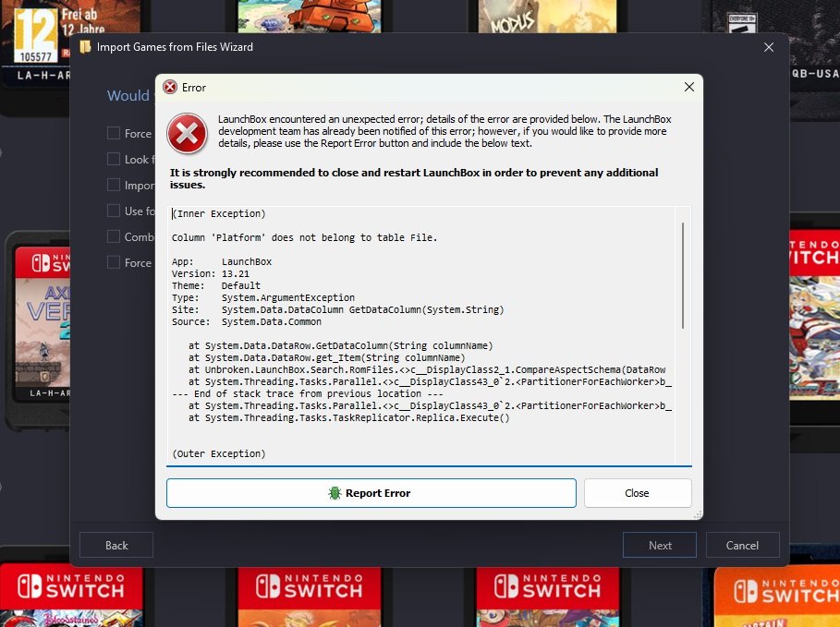Click Next in the import wizard
The image size is (840, 627).
[x=660, y=545]
